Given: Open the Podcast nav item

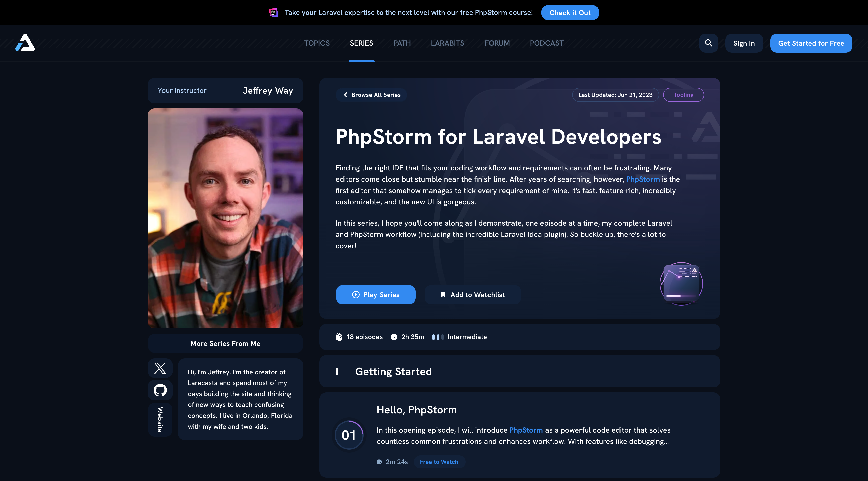Looking at the screenshot, I should point(547,43).
